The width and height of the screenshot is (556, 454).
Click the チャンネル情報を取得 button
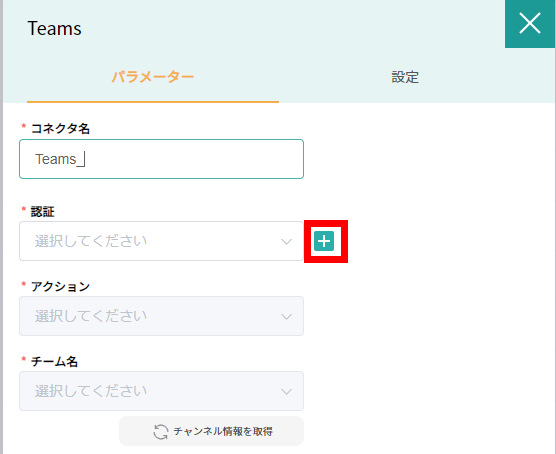(x=211, y=431)
